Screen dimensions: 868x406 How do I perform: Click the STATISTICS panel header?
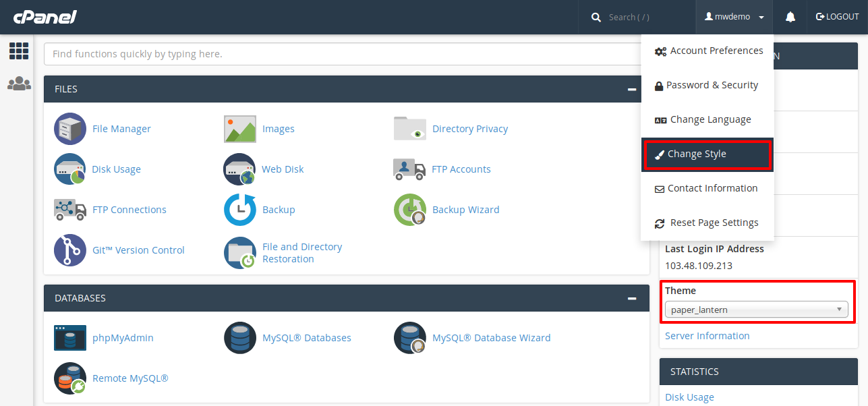758,372
